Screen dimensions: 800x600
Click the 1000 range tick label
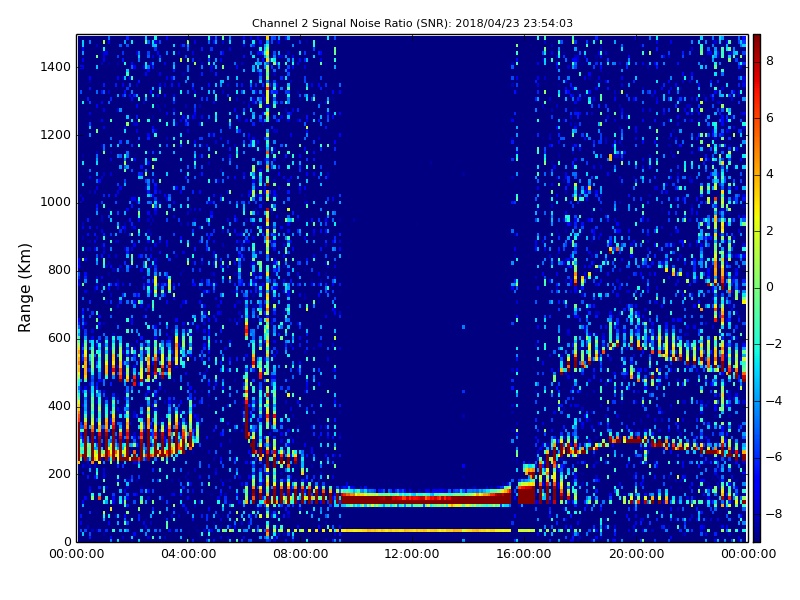(x=56, y=202)
